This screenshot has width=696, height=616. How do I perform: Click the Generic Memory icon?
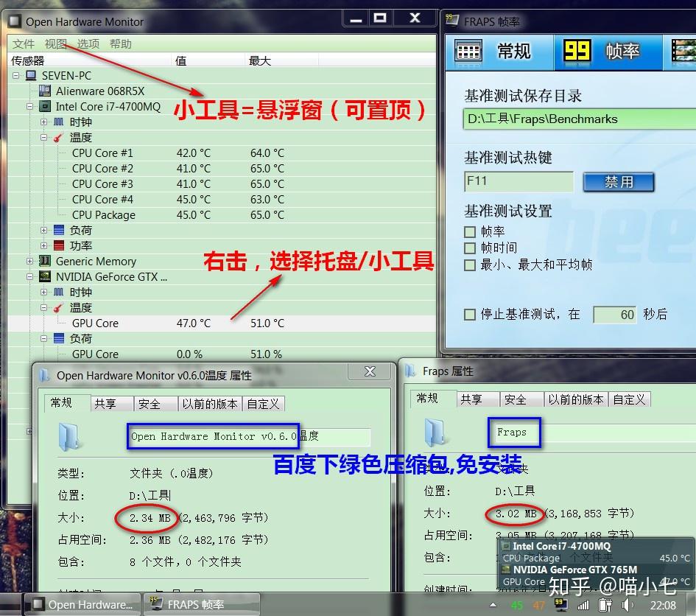pos(45,261)
